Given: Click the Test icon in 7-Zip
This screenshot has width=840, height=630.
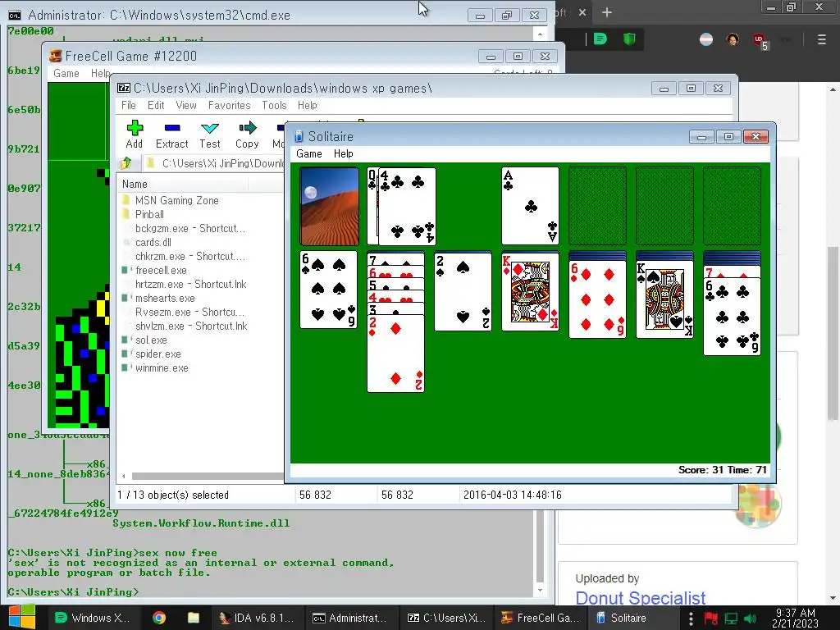Looking at the screenshot, I should pos(209,135).
